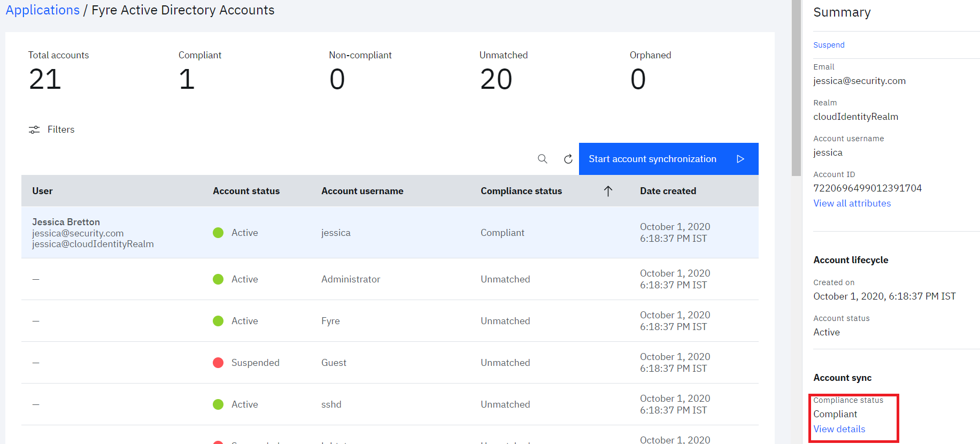Click red Suspended dot for Guest
Screen dimensions: 980x444
(218, 363)
